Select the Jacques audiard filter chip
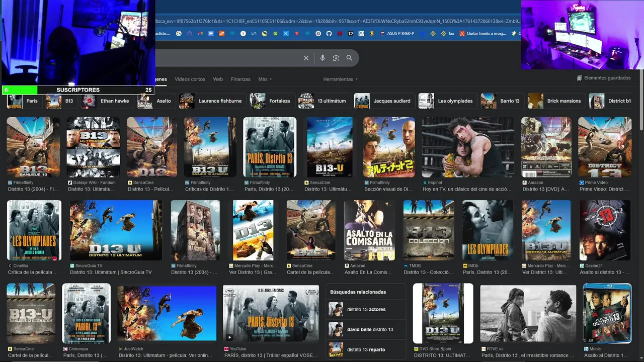This screenshot has height=362, width=644. point(384,101)
